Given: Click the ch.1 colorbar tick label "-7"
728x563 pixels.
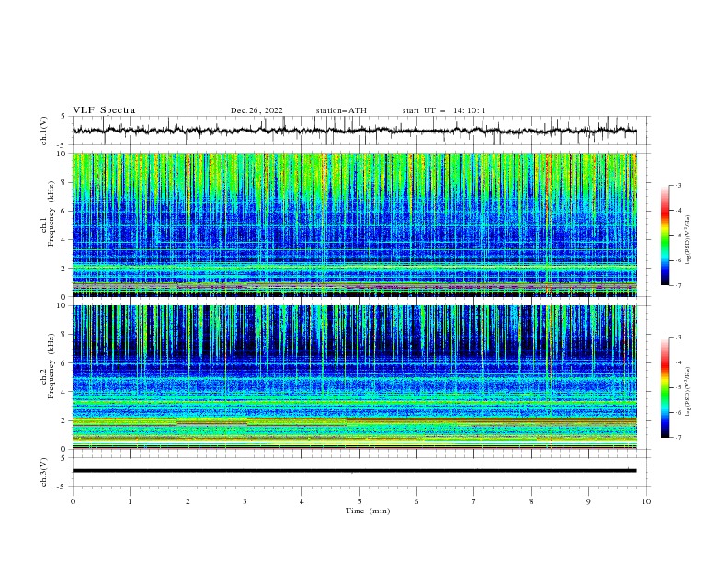Looking at the screenshot, I should coord(678,285).
